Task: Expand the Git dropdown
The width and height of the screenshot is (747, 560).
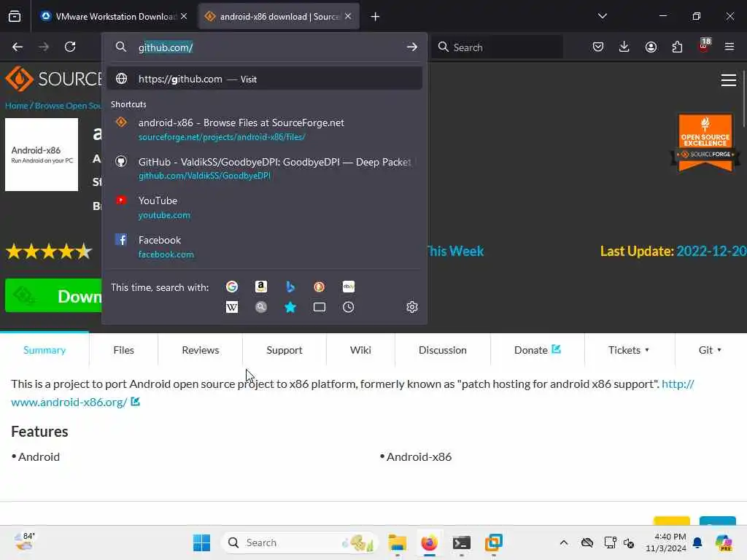Action: [x=711, y=350]
